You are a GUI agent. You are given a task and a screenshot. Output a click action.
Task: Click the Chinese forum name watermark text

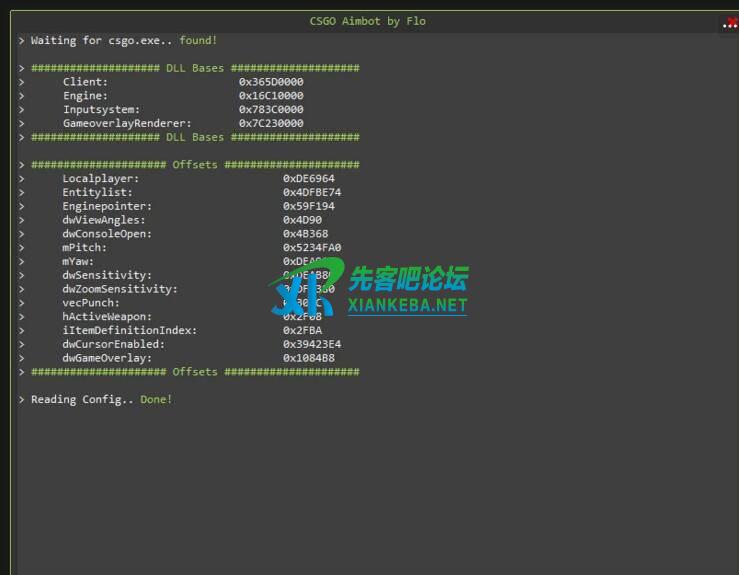407,279
